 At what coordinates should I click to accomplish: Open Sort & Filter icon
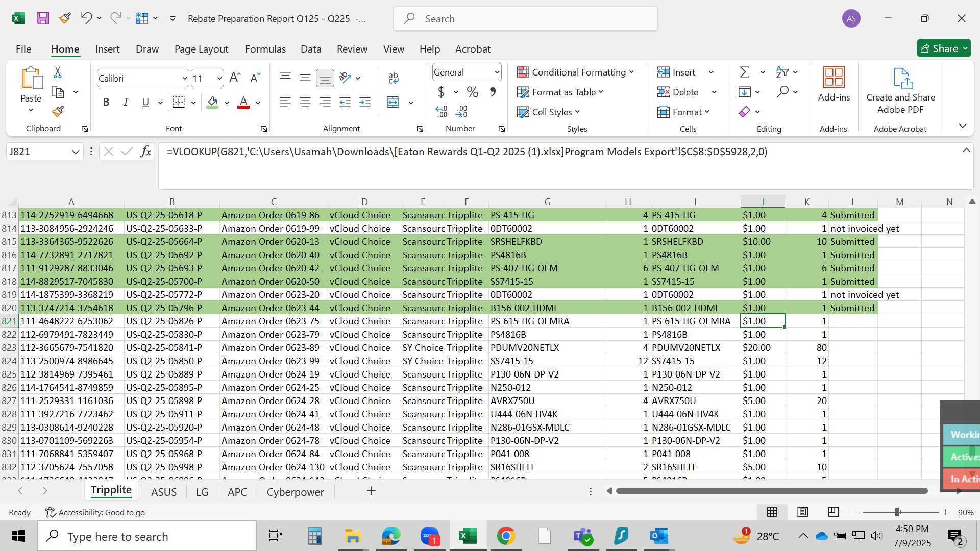[x=782, y=72]
